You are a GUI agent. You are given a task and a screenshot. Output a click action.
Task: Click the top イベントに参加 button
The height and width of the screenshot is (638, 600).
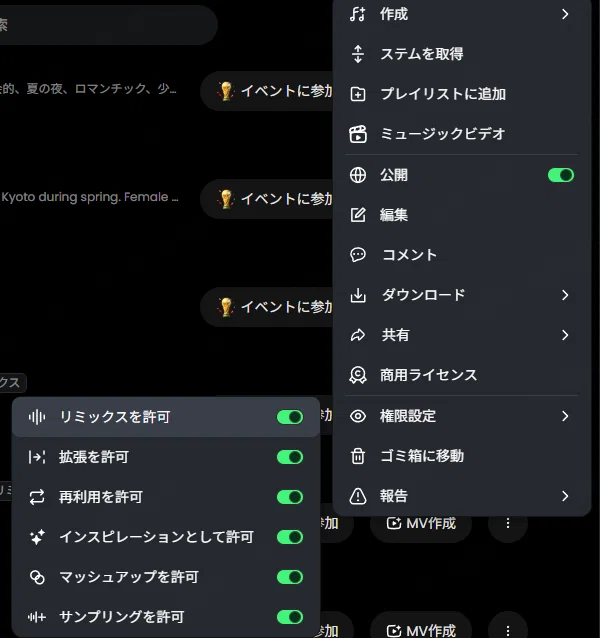pyautogui.click(x=267, y=91)
